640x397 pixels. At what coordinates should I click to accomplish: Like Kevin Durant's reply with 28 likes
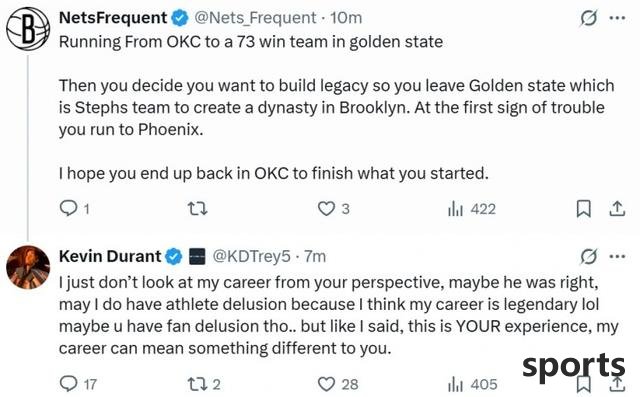(338, 384)
